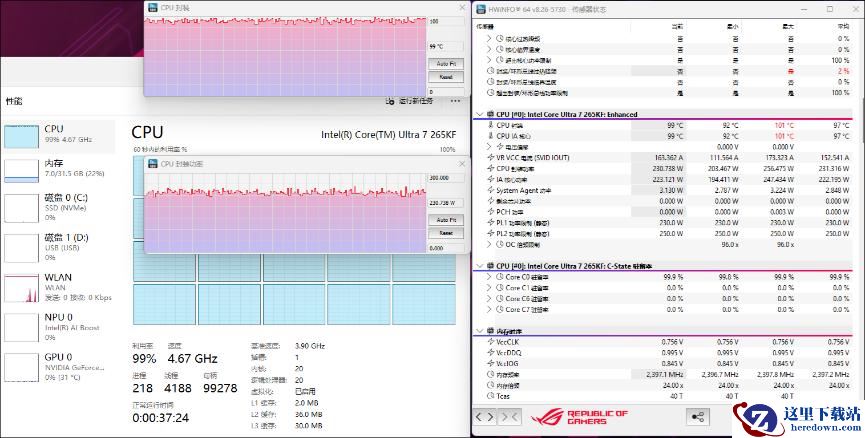
Task: Click the 300.000 max value field in power graph
Action: (x=445, y=179)
